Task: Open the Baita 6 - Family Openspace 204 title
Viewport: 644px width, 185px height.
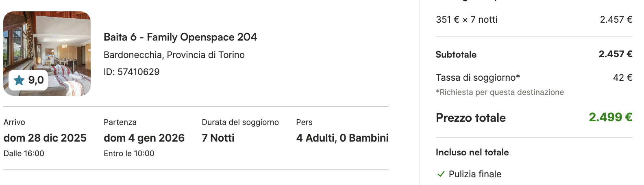Action: coord(180,37)
